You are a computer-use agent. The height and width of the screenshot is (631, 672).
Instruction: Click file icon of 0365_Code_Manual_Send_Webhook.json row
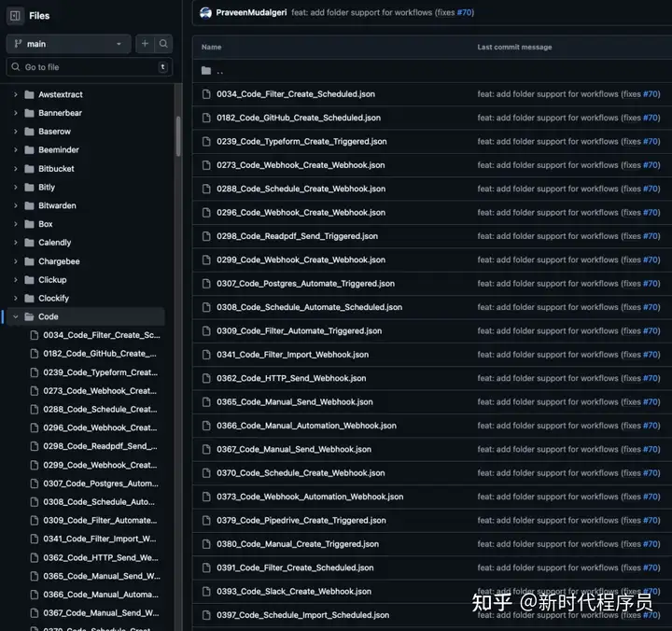(206, 401)
